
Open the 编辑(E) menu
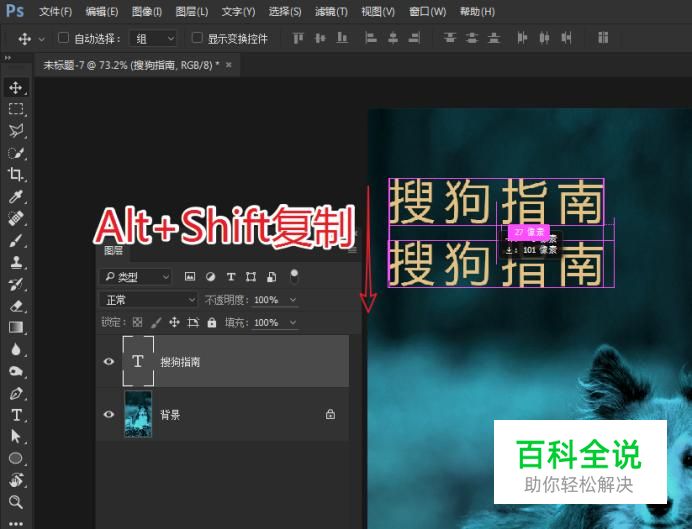point(102,11)
